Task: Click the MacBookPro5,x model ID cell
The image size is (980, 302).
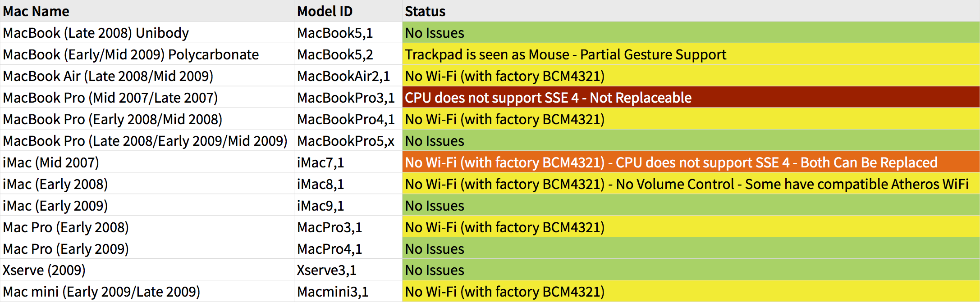Action: (x=346, y=141)
